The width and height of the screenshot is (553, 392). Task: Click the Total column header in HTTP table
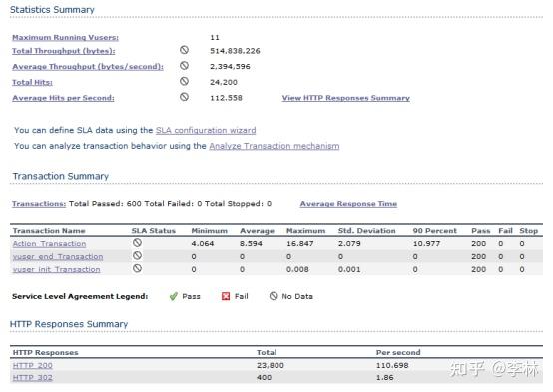[267, 352]
